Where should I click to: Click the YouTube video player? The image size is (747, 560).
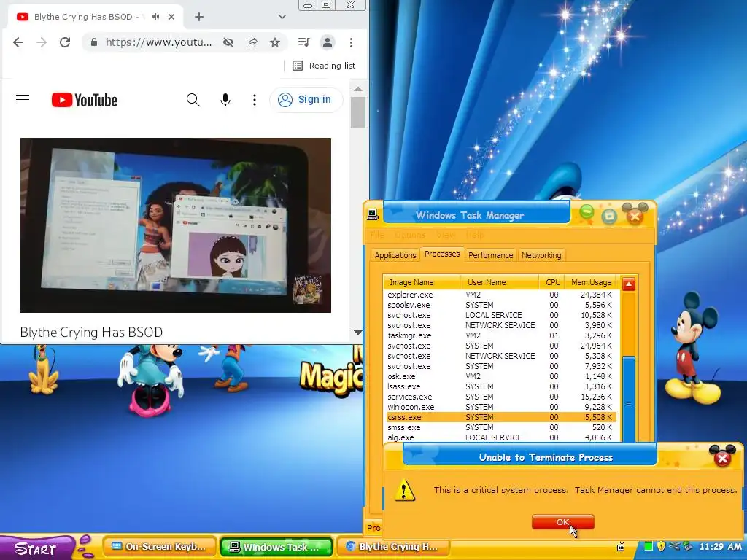pos(176,225)
